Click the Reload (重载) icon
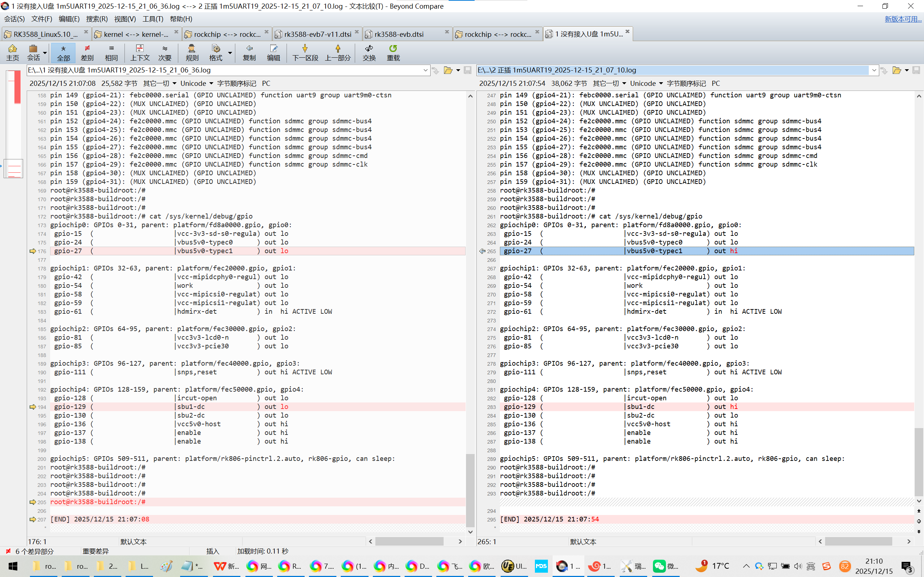This screenshot has height=577, width=924. (393, 52)
